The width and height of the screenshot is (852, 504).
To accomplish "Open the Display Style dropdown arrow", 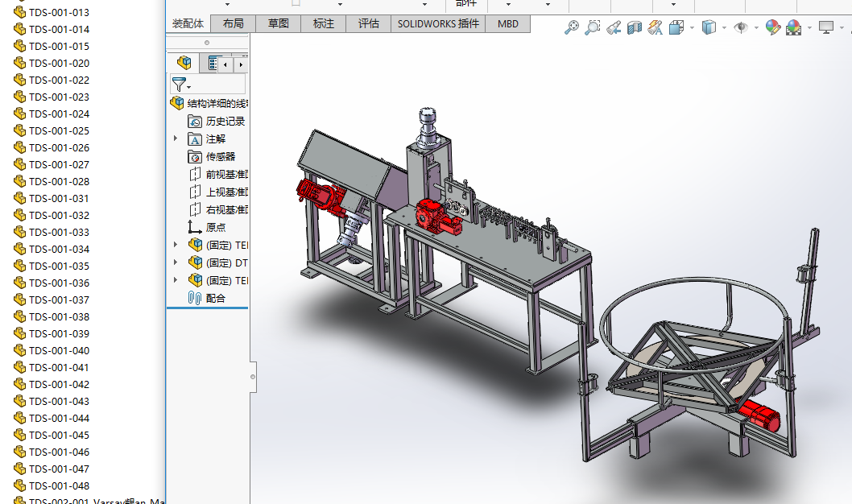I will pyautogui.click(x=724, y=27).
